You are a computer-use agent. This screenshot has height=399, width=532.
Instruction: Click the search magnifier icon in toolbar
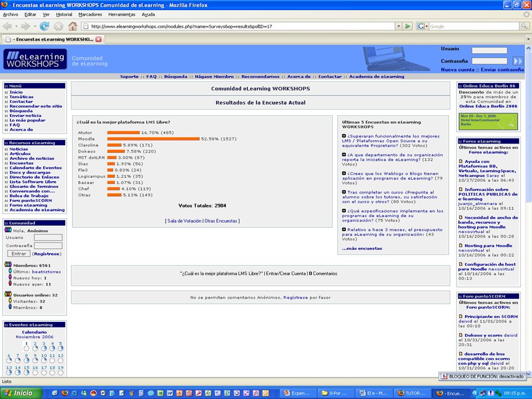coord(524,26)
